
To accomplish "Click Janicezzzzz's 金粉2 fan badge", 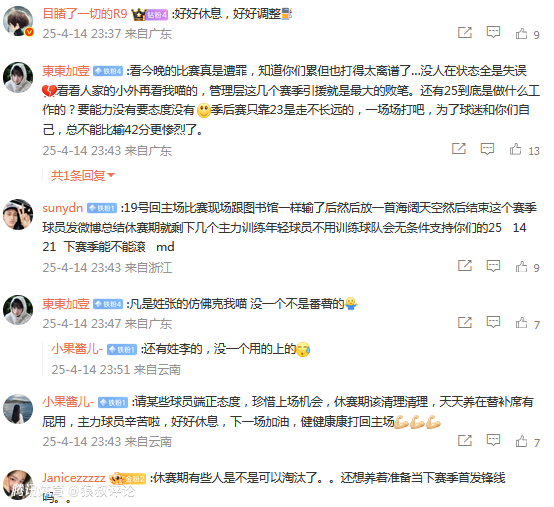I will coord(128,479).
